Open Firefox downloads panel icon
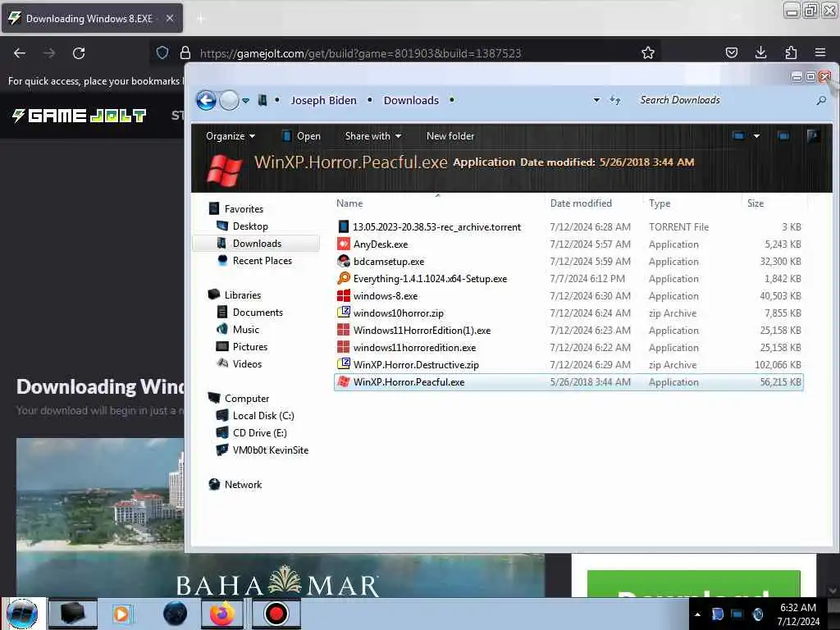Viewport: 840px width, 630px height. coord(760,52)
